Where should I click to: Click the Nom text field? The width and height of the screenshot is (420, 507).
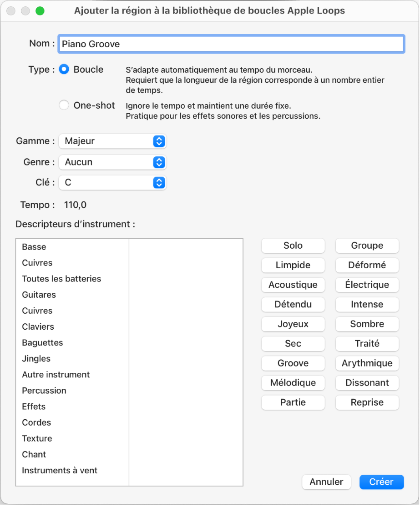click(231, 44)
